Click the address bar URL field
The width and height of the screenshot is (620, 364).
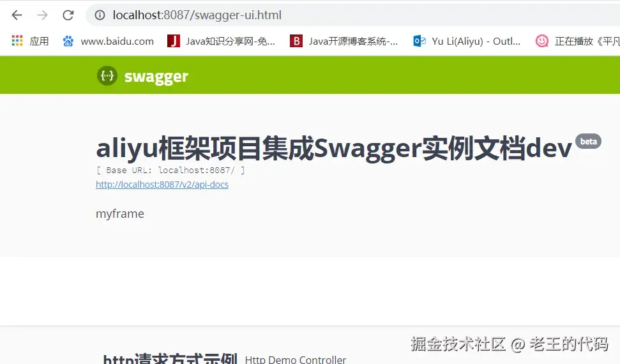[x=352, y=15]
